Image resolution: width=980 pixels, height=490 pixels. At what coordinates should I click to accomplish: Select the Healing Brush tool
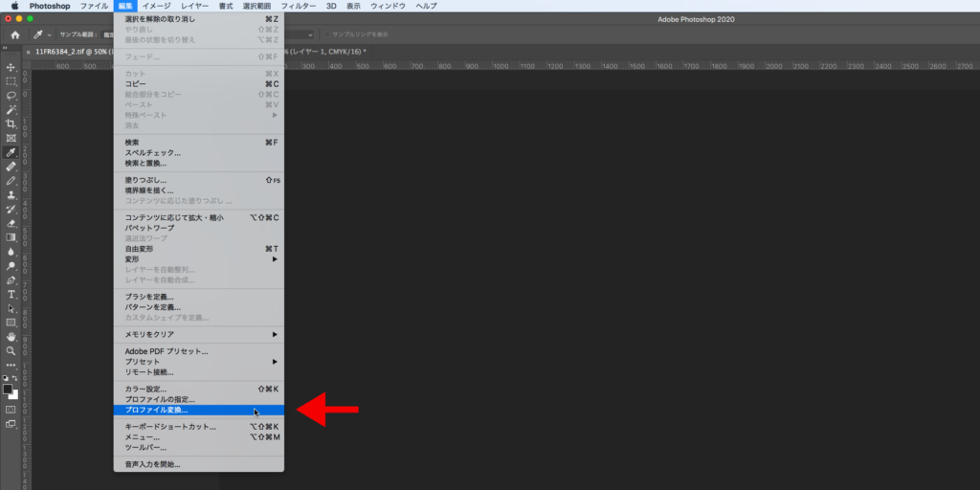[11, 167]
